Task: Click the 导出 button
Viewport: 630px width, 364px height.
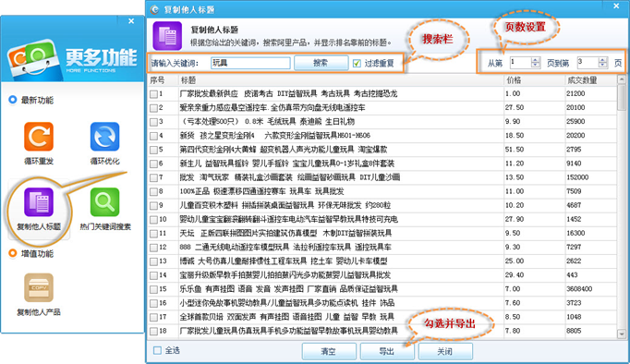Action: (x=387, y=351)
